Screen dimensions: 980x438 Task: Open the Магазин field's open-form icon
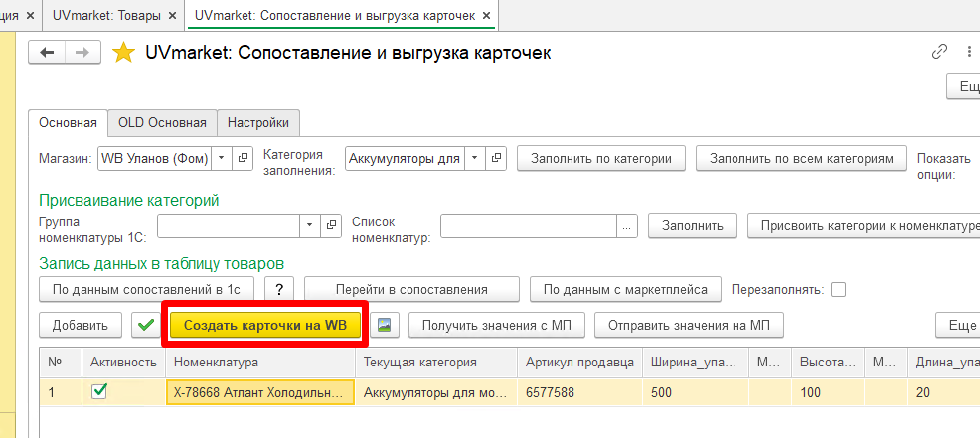click(243, 159)
